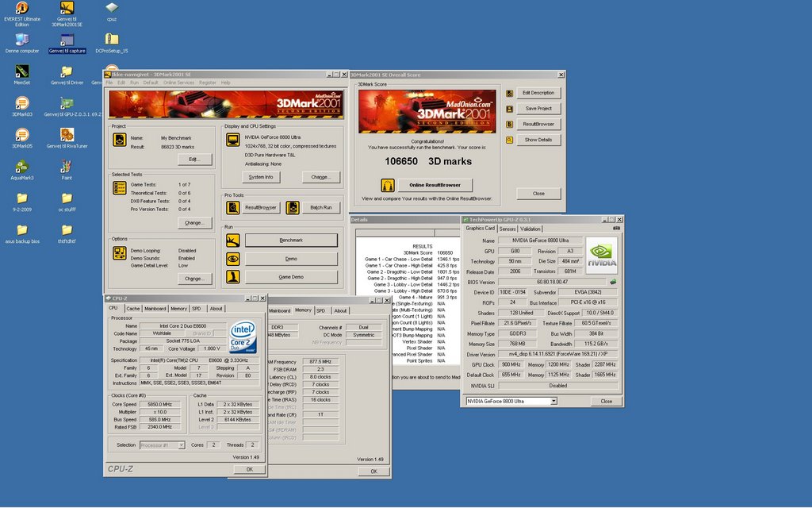This screenshot has width=812, height=508.
Task: Open the Processor Selection dropdown in CPU-Z
Action: click(x=182, y=445)
